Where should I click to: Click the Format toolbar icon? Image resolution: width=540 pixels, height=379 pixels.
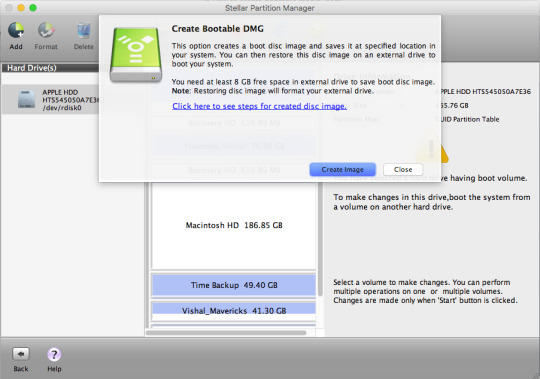click(x=46, y=31)
